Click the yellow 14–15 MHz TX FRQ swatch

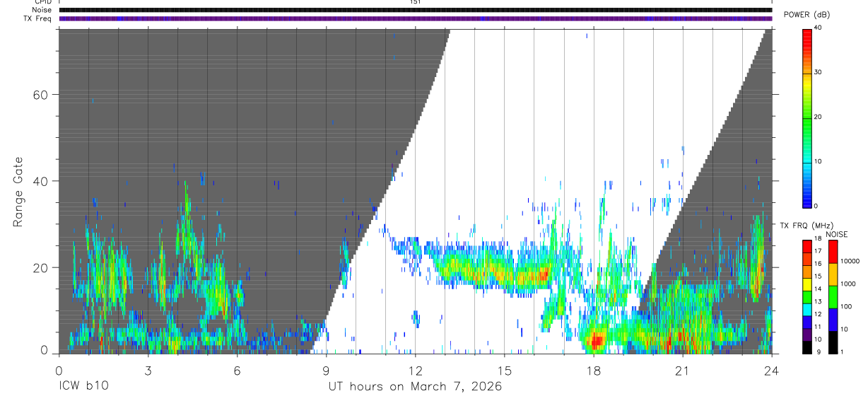pyautogui.click(x=807, y=284)
